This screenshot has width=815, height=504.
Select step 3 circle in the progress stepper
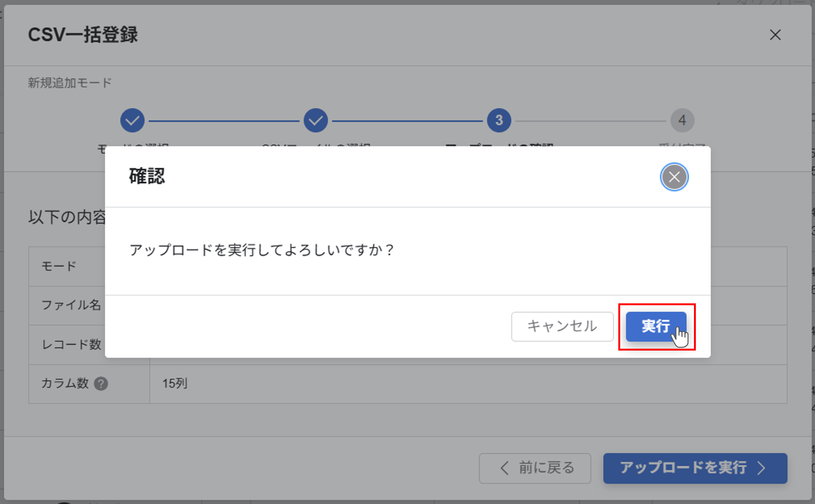[499, 120]
